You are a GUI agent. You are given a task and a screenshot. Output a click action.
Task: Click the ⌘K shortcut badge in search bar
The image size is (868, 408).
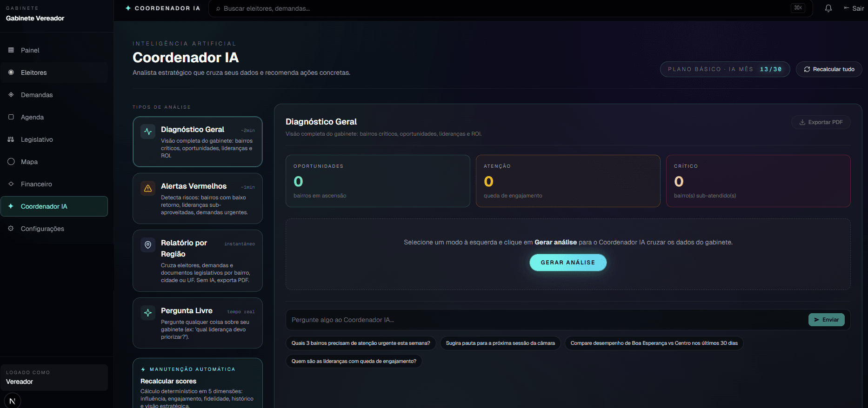798,8
